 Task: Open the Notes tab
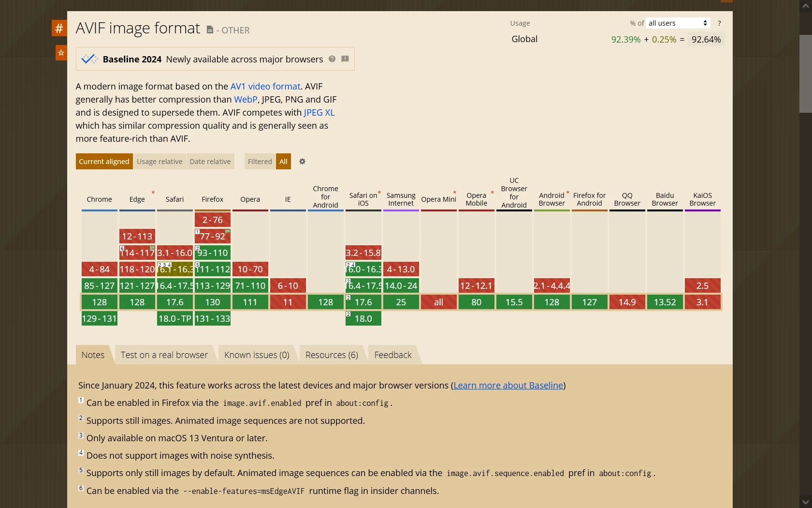pos(93,355)
